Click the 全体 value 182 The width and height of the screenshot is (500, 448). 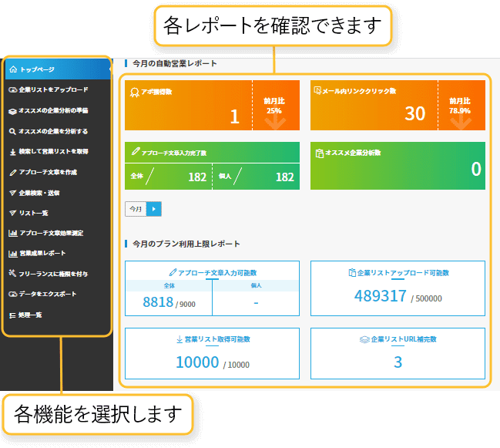click(x=197, y=177)
